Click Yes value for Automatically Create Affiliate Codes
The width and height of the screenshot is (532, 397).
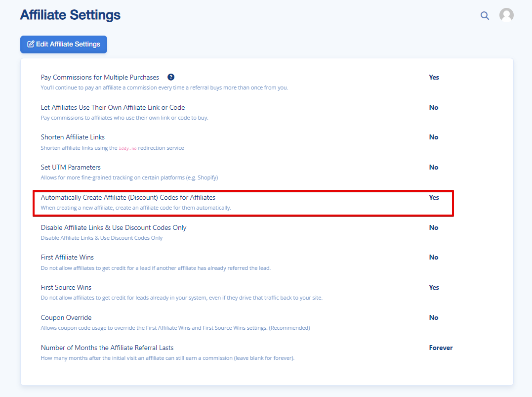tap(434, 197)
